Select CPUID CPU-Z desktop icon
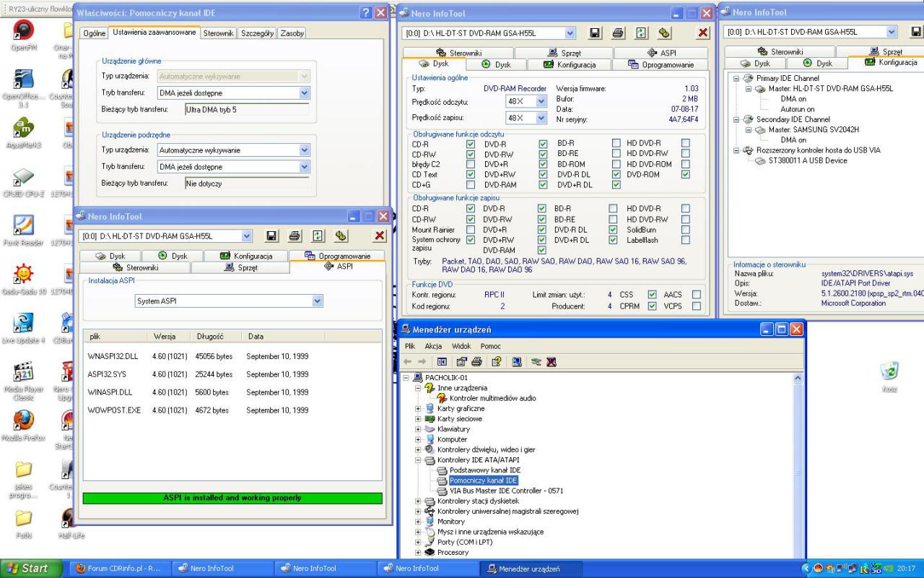Viewport: 924px width, 578px height. [24, 181]
